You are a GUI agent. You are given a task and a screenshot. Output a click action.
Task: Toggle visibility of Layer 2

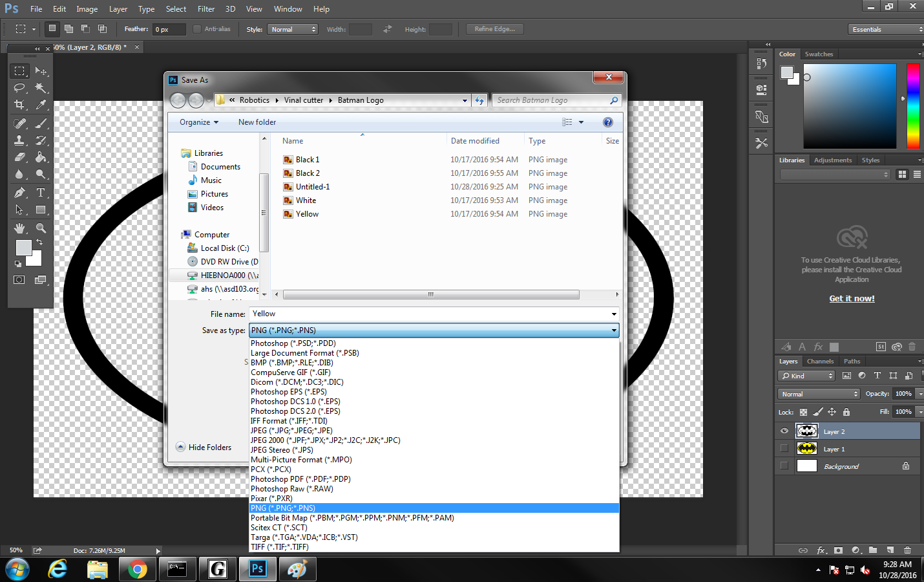coord(784,431)
